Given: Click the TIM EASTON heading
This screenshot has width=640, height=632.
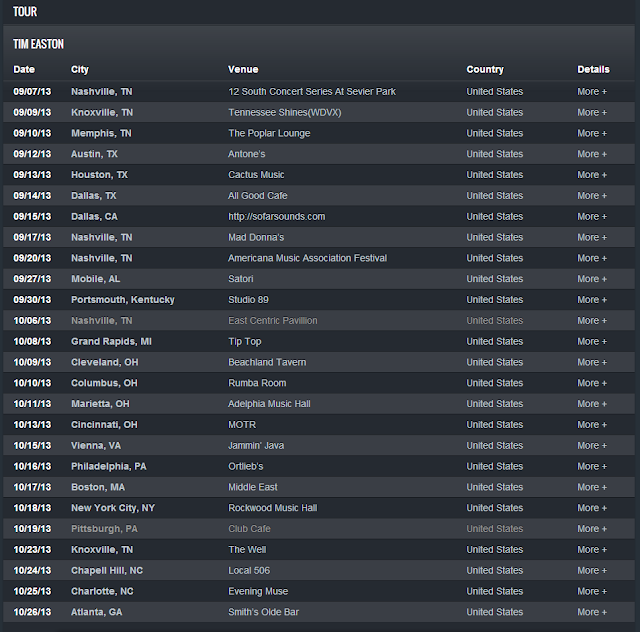Looking at the screenshot, I should tap(38, 44).
